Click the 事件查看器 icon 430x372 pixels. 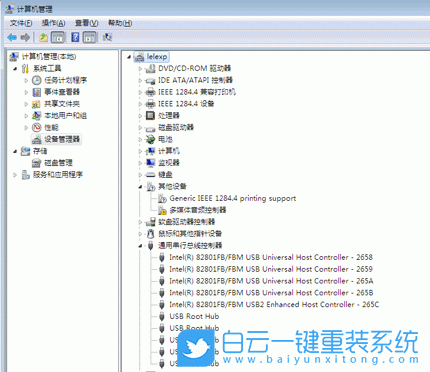pyautogui.click(x=36, y=92)
